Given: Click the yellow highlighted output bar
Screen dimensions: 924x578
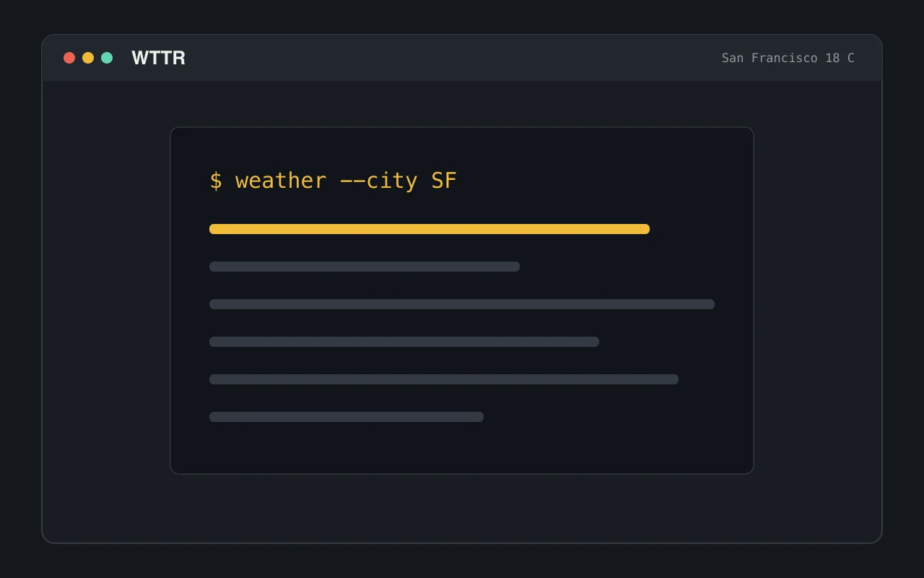Looking at the screenshot, I should click(430, 229).
